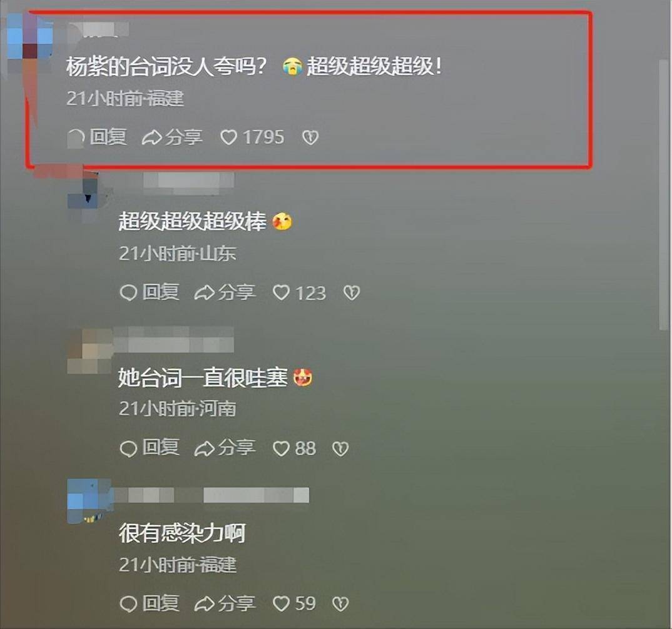The image size is (672, 629).
Task: Like the 她台词一直很哇塞 comment
Action: (x=295, y=449)
